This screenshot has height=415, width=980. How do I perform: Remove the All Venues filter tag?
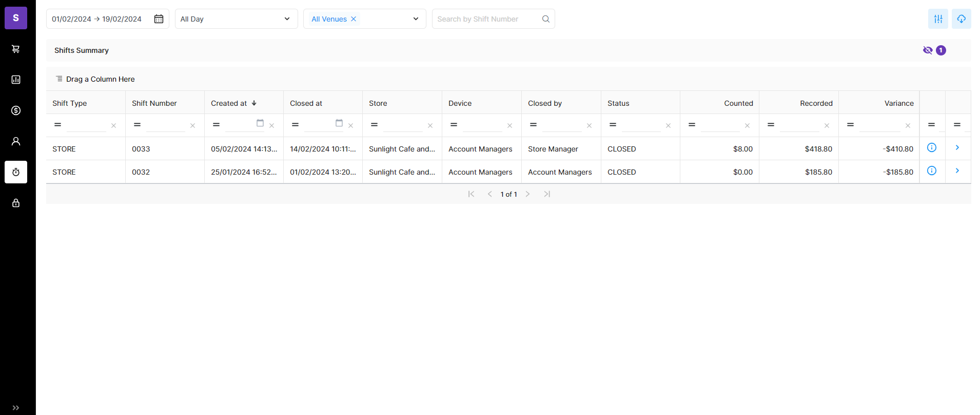[354, 19]
